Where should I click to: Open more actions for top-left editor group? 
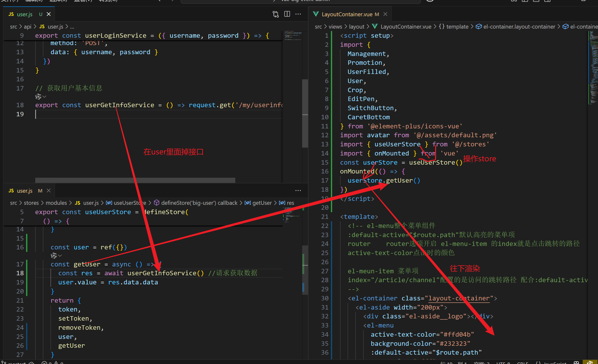point(298,14)
